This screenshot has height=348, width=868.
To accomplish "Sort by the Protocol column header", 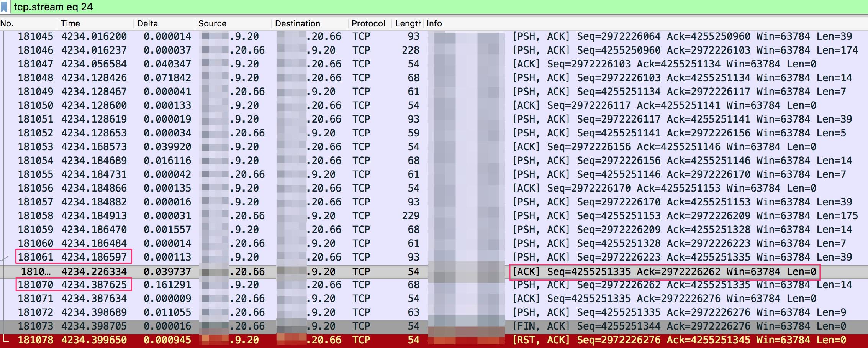I will [370, 23].
